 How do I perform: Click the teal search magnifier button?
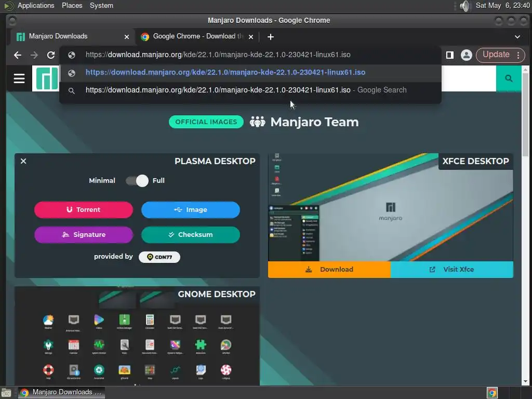509,78
